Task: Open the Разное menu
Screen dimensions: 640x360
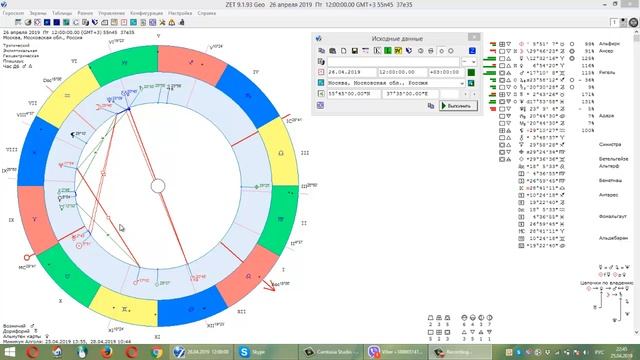Action: [x=85, y=13]
